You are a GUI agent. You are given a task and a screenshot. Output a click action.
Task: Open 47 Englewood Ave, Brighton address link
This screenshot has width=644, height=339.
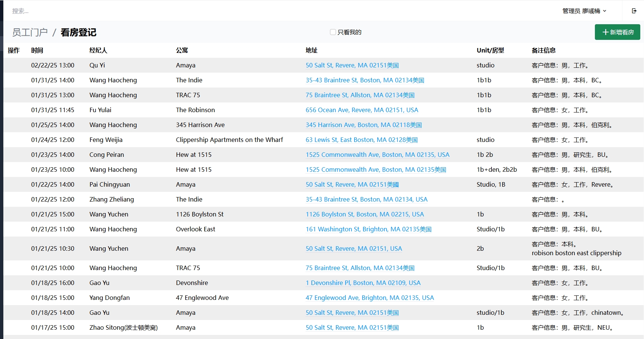click(369, 298)
